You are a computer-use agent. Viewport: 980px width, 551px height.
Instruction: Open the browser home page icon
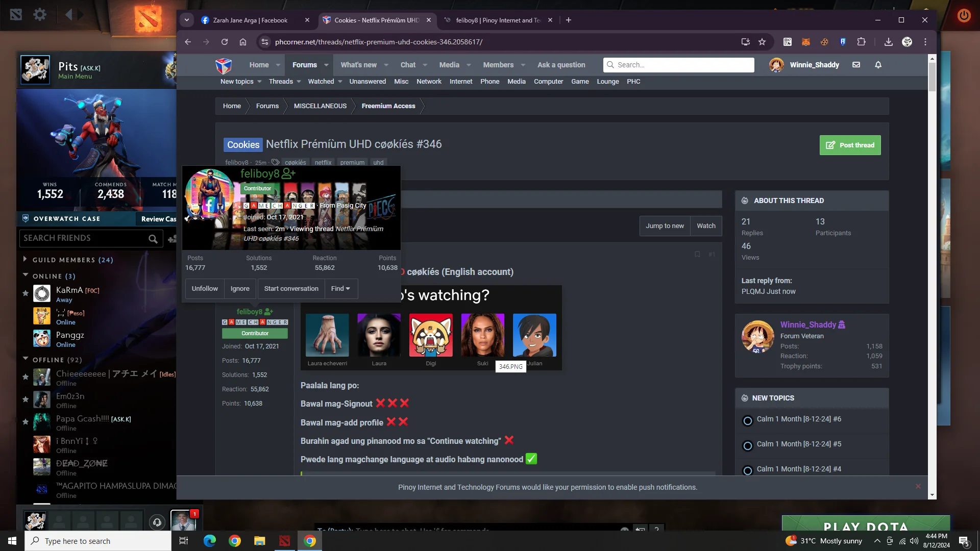coord(243,42)
